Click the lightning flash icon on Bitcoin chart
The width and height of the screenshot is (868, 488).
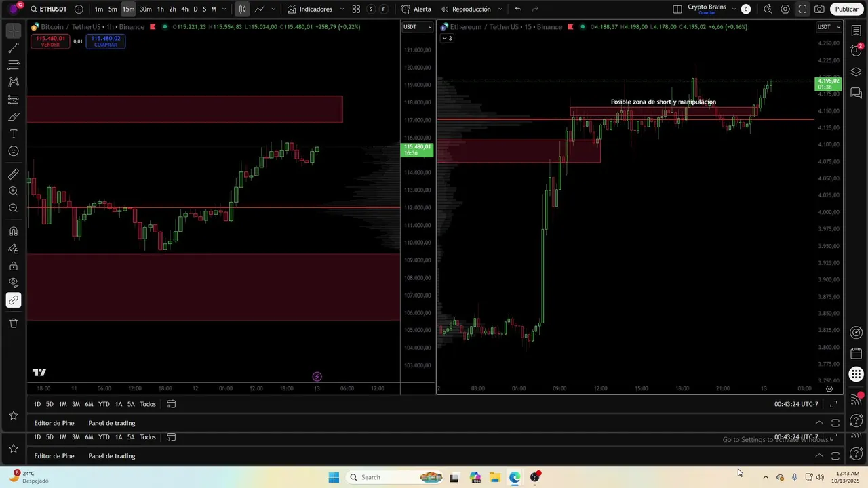point(317,377)
